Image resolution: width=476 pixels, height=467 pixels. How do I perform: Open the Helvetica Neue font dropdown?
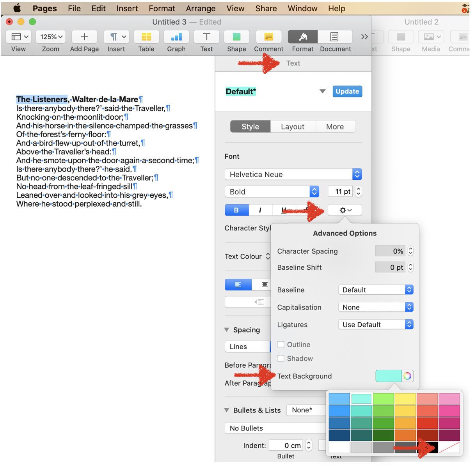point(293,174)
